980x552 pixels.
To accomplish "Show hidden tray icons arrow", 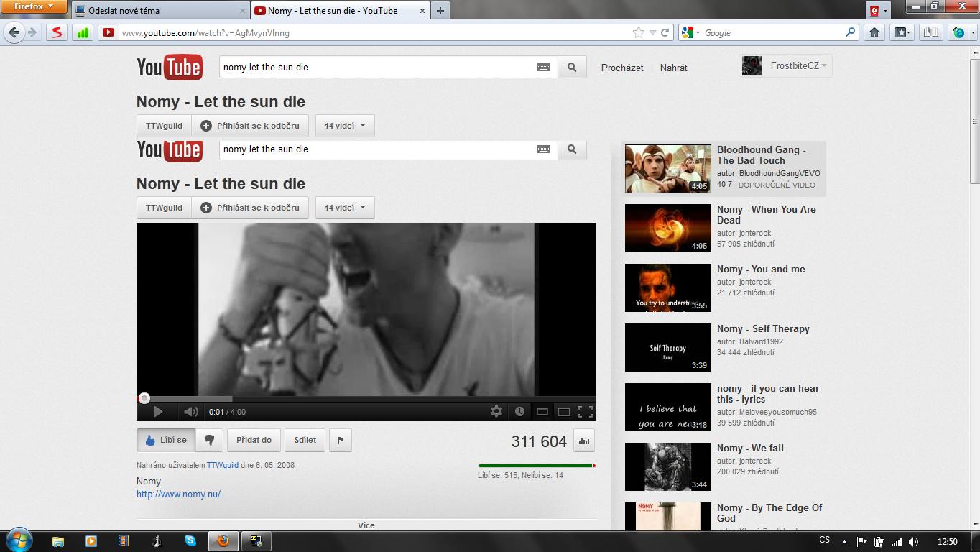I will [x=844, y=541].
